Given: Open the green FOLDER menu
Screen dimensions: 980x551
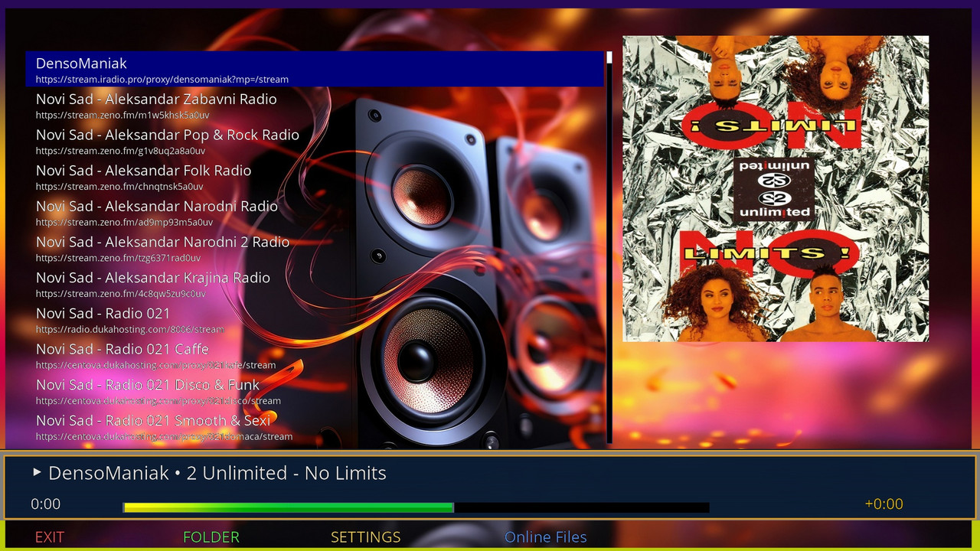Looking at the screenshot, I should tap(211, 537).
